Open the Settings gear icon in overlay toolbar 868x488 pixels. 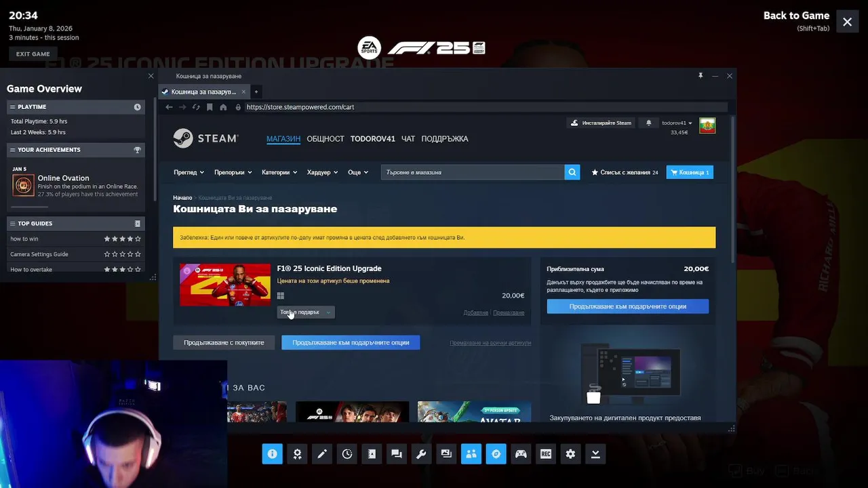pos(570,454)
